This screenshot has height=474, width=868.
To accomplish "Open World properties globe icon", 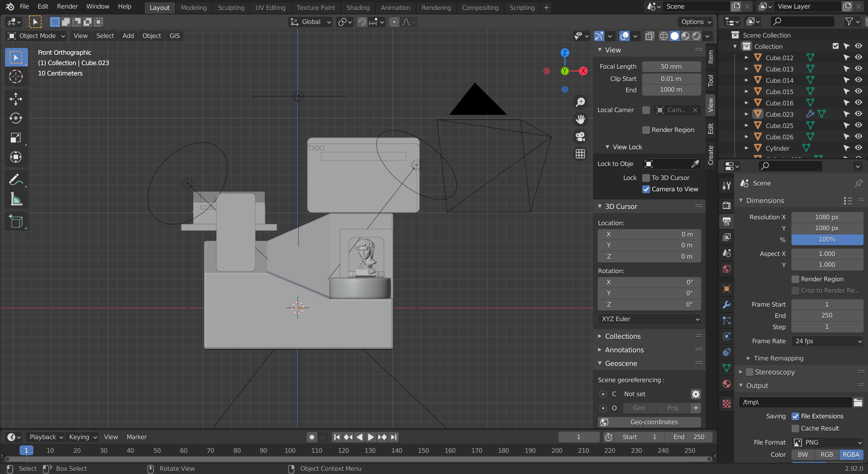I will point(727,269).
